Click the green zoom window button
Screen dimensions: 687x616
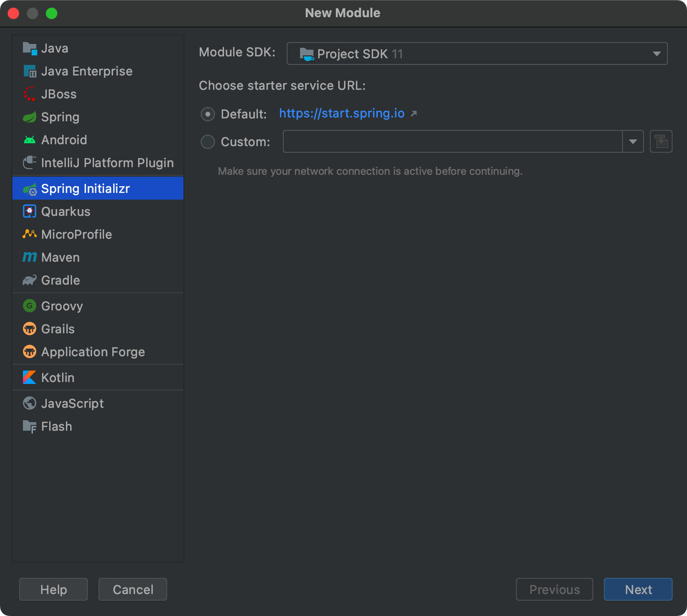[x=52, y=13]
